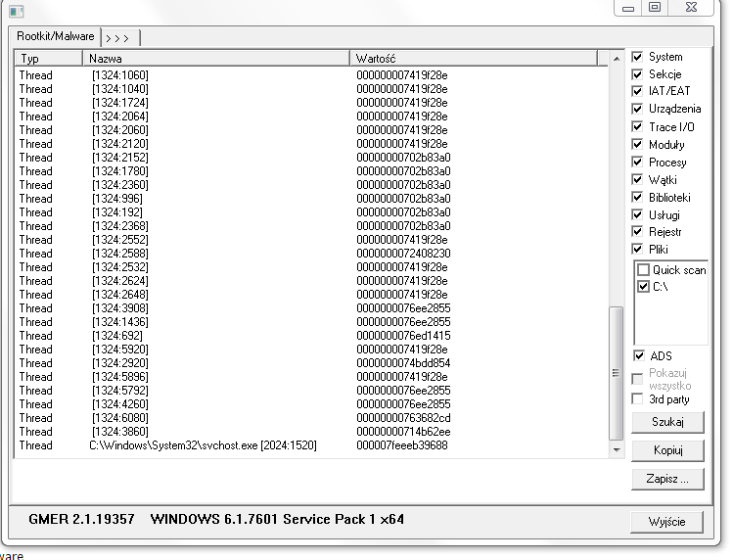This screenshot has height=560, width=733.
Task: Disable the IAT/EAT checkbox
Action: (x=638, y=92)
